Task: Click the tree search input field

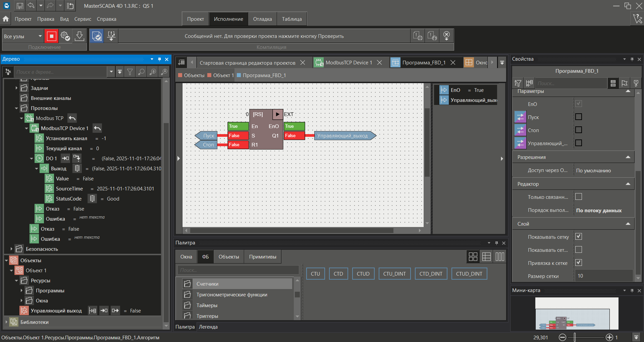Action: point(60,72)
